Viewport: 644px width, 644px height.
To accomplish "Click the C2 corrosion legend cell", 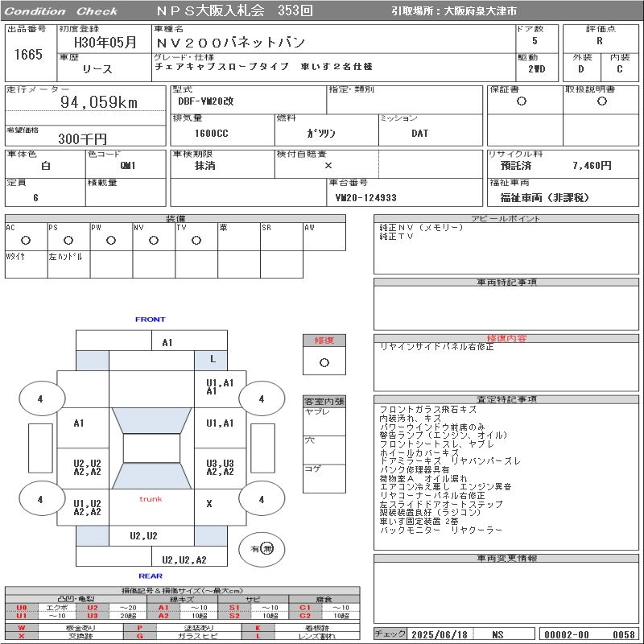I will click(305, 616).
